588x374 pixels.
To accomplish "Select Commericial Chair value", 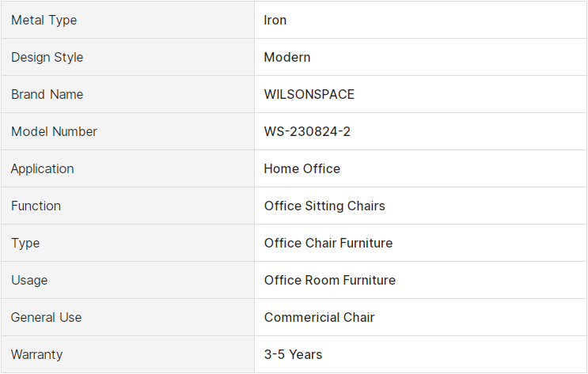I will (x=319, y=317).
